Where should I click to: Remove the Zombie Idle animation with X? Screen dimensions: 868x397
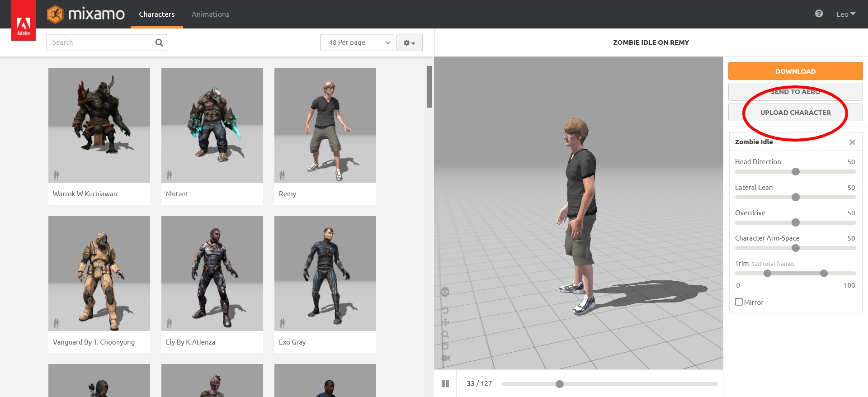852,142
